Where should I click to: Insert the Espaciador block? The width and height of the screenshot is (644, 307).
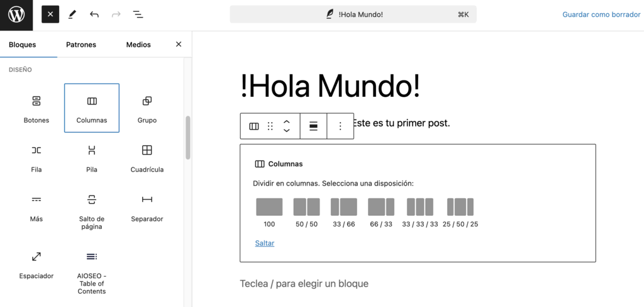(x=36, y=264)
